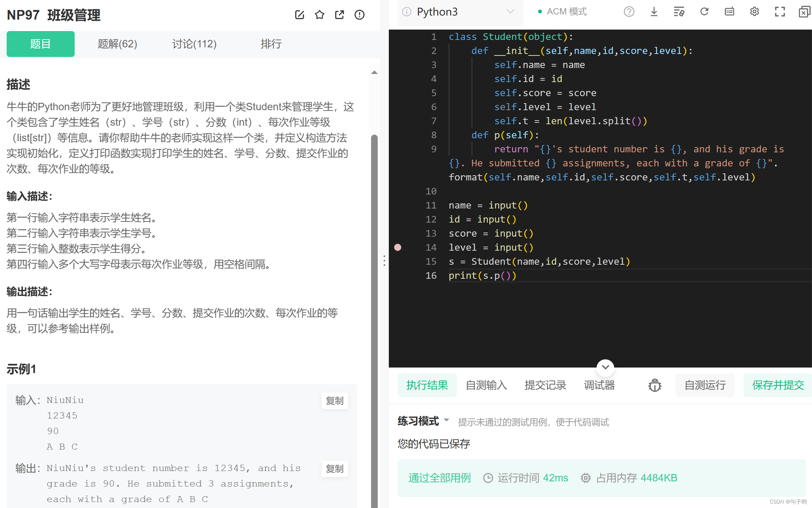Enter fullscreen editor mode
812x508 pixels.
tap(779, 12)
